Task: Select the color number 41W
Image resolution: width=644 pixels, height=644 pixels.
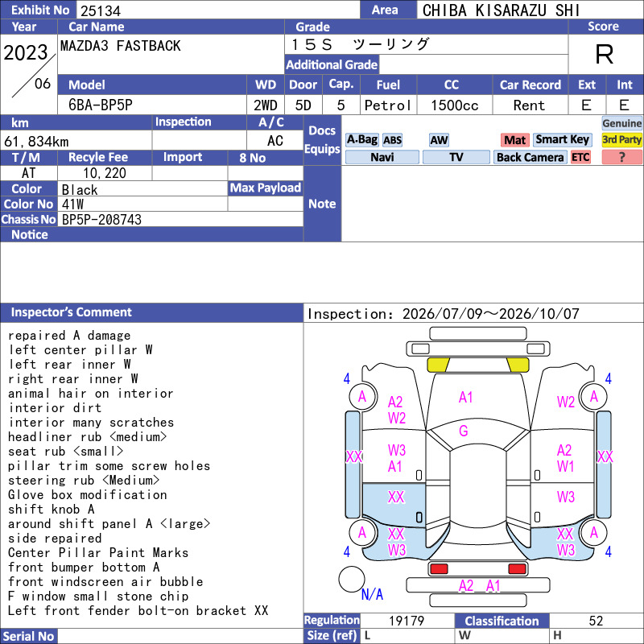Action: (x=72, y=204)
